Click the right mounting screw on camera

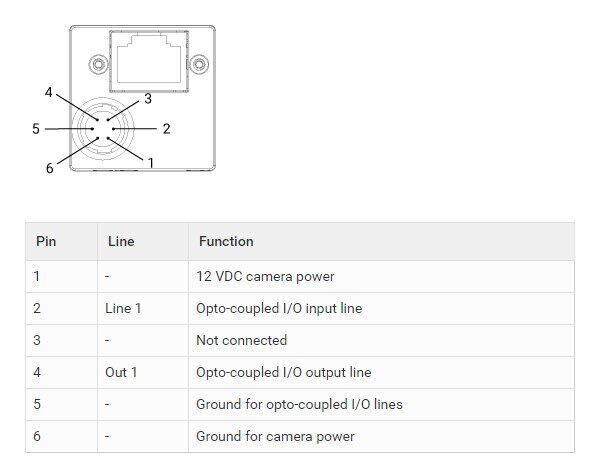(x=199, y=64)
